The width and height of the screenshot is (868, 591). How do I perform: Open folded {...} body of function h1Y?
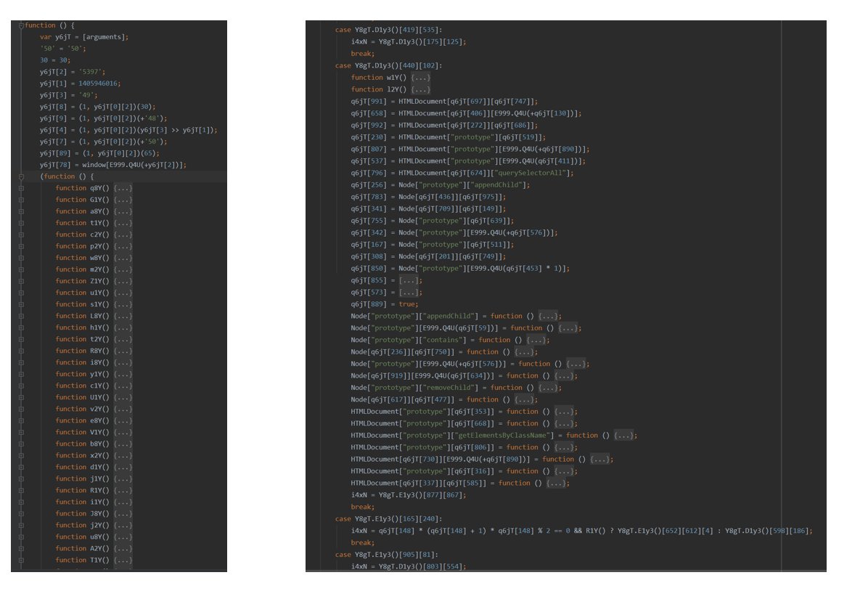click(x=123, y=328)
